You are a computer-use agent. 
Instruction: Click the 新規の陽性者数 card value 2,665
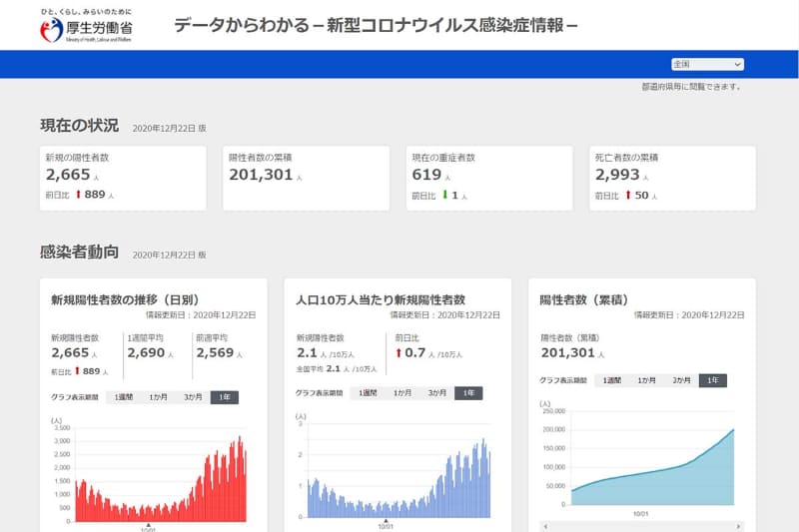(68, 175)
